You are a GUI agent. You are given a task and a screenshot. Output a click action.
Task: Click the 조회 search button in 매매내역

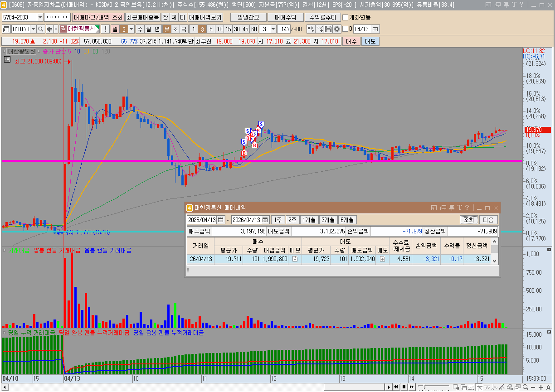click(468, 220)
